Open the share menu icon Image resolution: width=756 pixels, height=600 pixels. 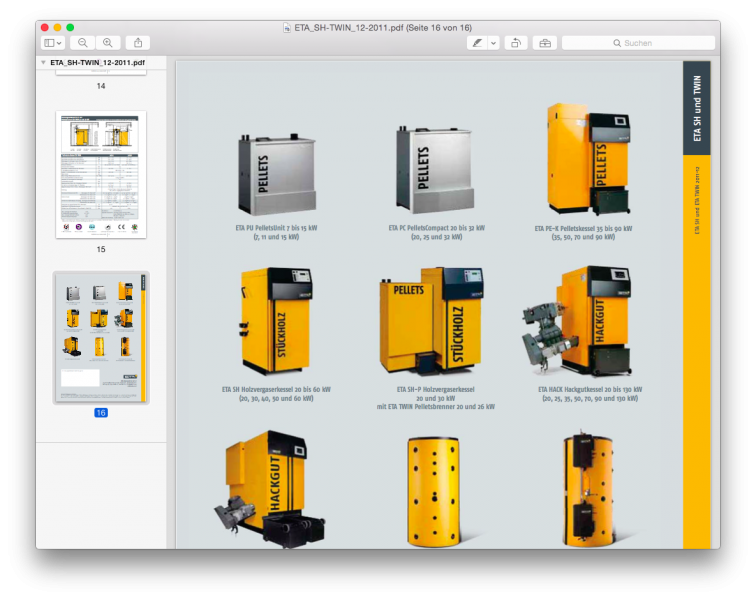[138, 43]
